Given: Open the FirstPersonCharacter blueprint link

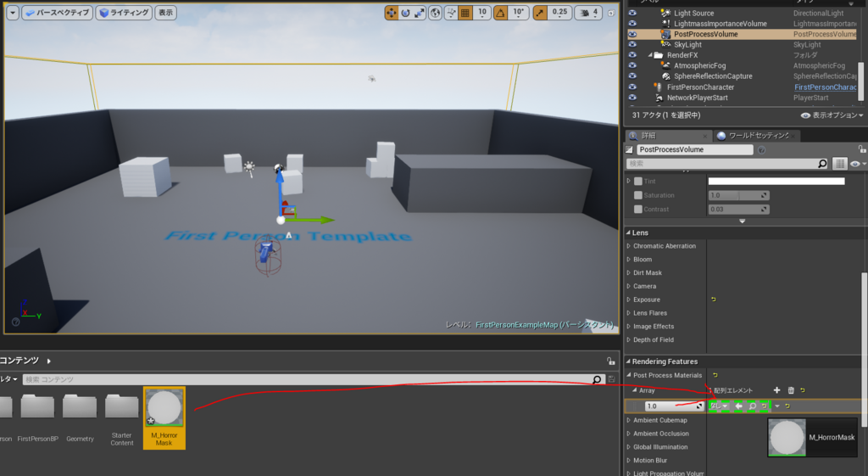Looking at the screenshot, I should click(826, 87).
